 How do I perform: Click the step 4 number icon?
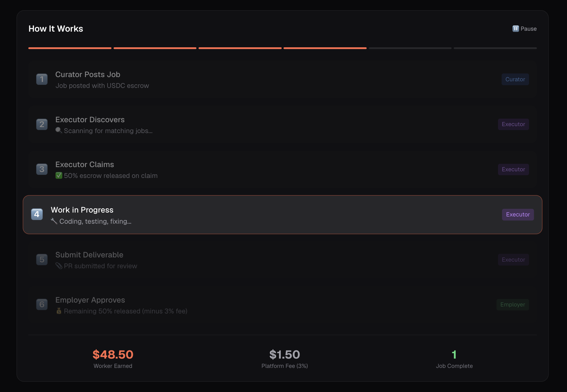pyautogui.click(x=37, y=214)
